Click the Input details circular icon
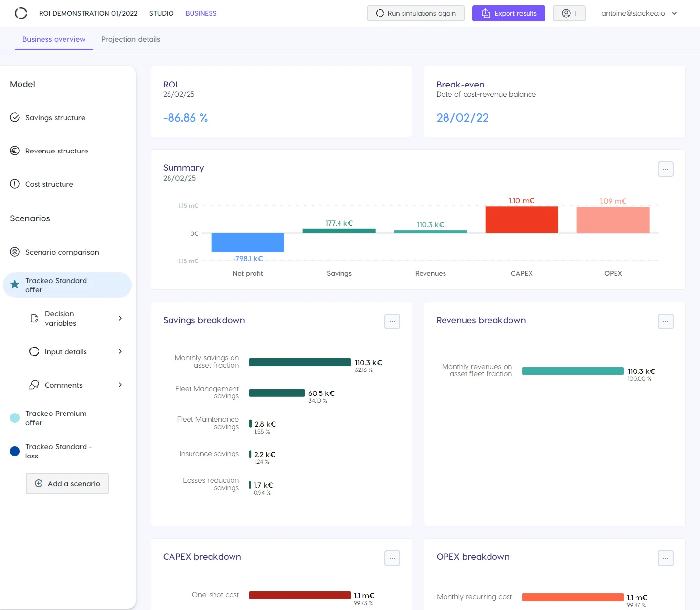The image size is (700, 610). pos(34,351)
